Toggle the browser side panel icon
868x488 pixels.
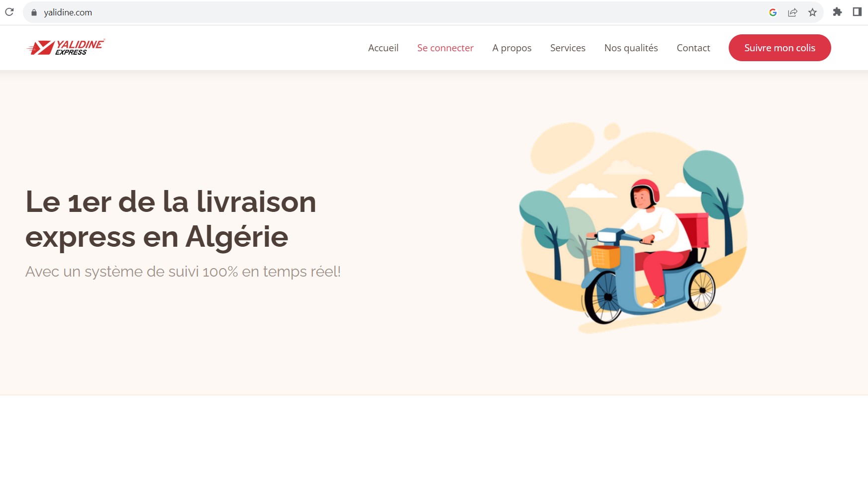point(857,12)
